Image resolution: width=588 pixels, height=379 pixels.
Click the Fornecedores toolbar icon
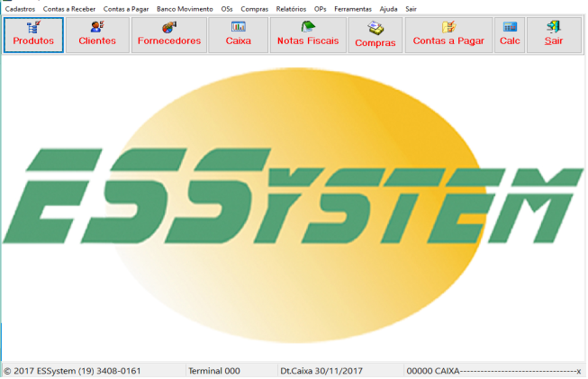pyautogui.click(x=168, y=34)
